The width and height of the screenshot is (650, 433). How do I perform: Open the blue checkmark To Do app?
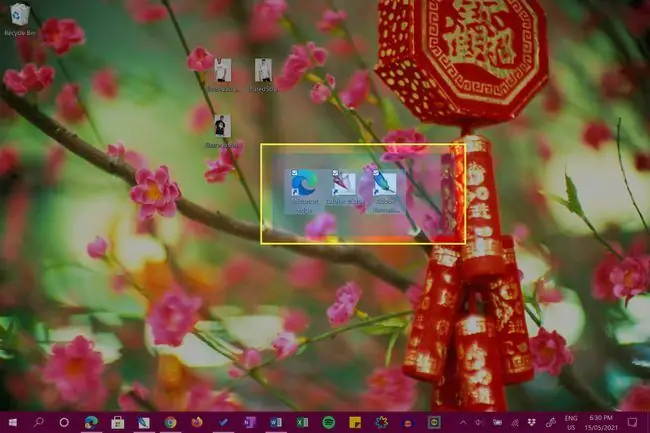pos(223,422)
